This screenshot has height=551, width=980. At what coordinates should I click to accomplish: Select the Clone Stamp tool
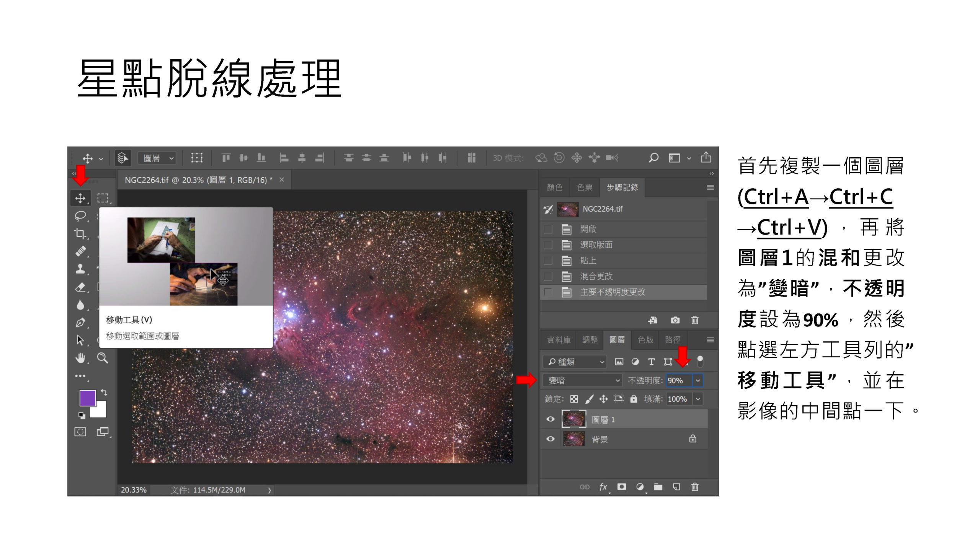click(80, 269)
